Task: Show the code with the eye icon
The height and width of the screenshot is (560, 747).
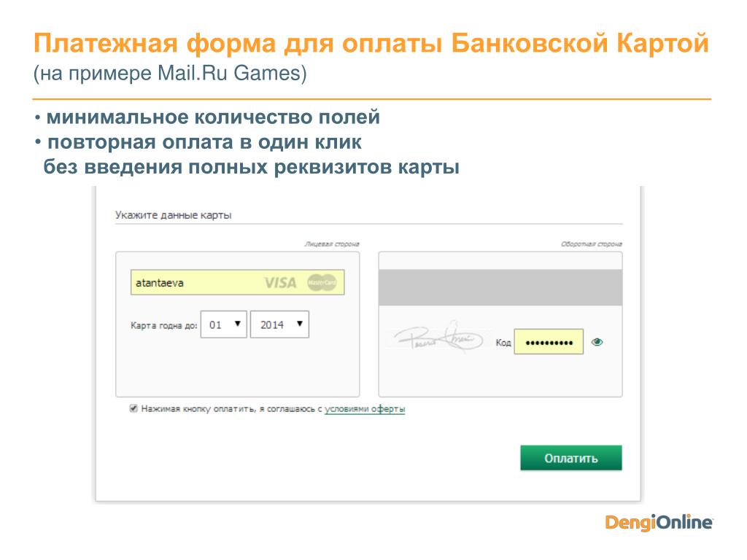Action: tap(597, 342)
